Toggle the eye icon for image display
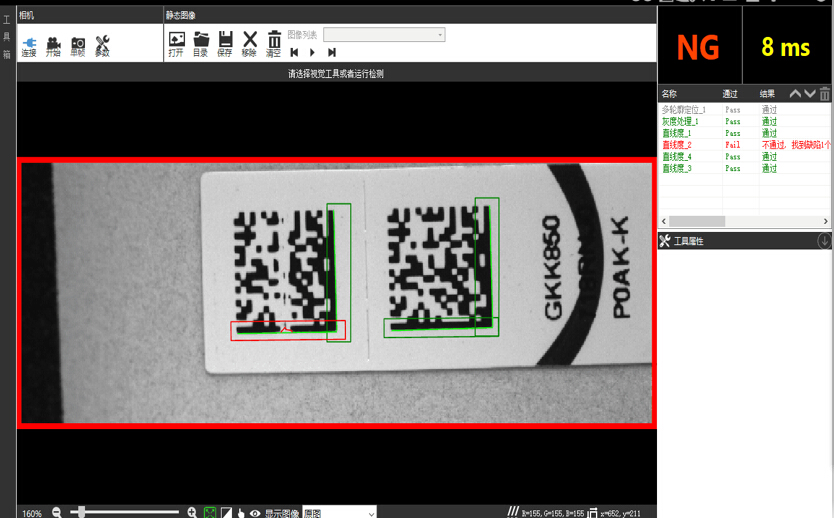Viewport: 834px width, 518px height. [255, 513]
